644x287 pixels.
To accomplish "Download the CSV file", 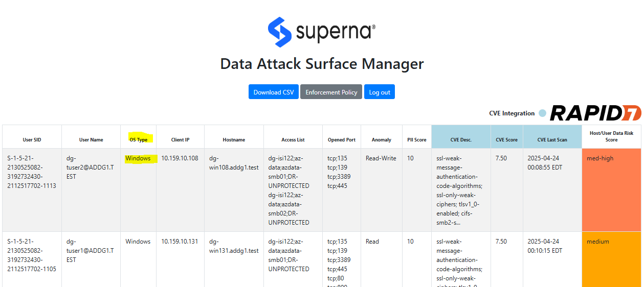I will click(274, 92).
